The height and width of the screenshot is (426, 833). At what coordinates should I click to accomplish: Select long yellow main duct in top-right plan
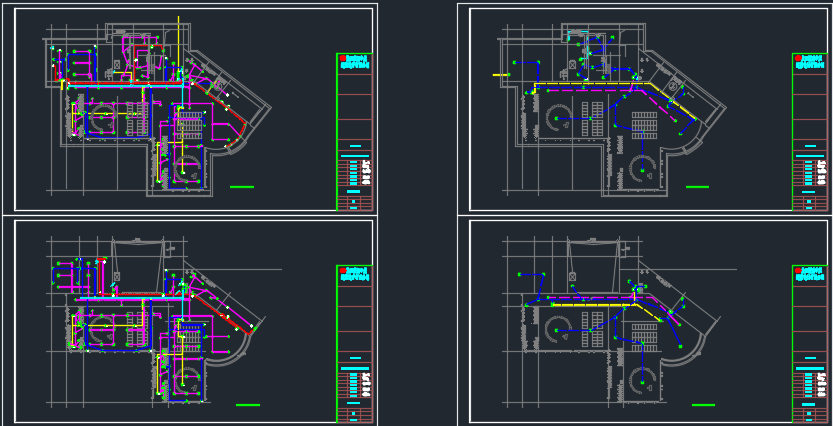593,83
